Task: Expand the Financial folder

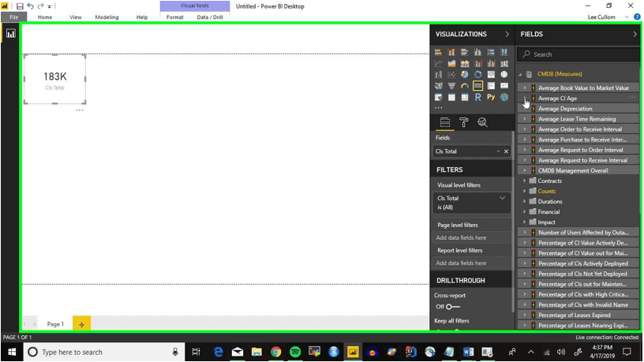Action: [525, 212]
